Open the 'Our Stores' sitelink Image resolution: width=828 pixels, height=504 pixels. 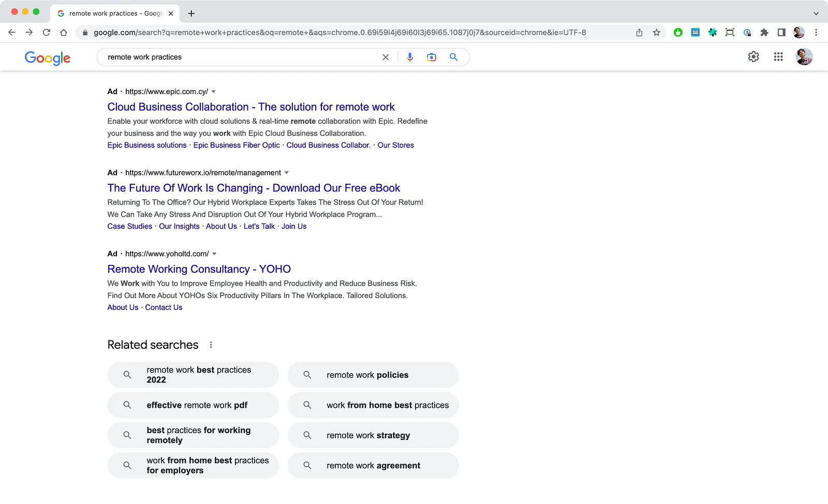pyautogui.click(x=395, y=145)
